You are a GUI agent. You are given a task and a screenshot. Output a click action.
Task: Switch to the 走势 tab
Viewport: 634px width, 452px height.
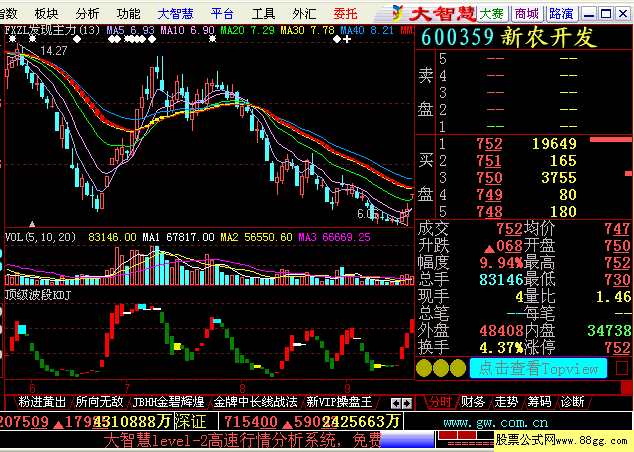tap(506, 402)
